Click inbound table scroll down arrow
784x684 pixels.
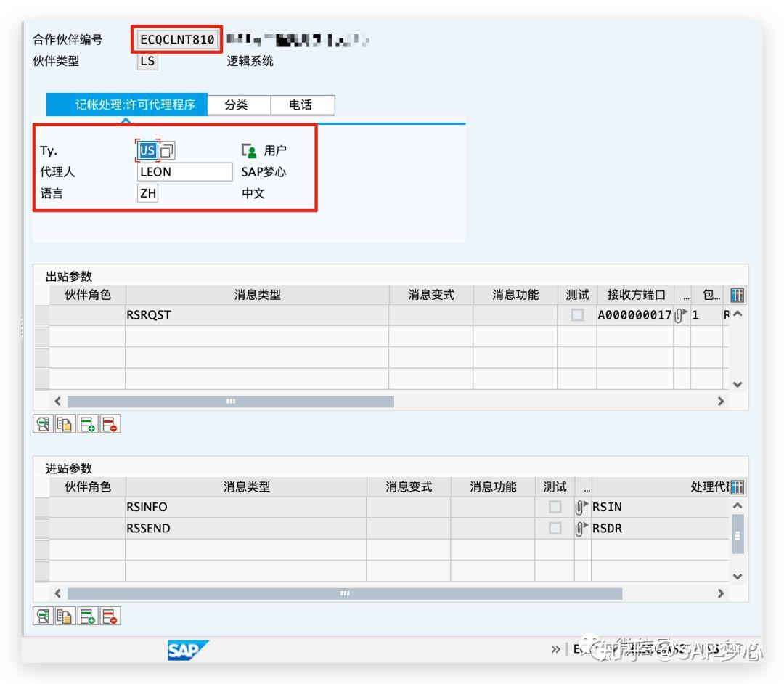[x=737, y=577]
